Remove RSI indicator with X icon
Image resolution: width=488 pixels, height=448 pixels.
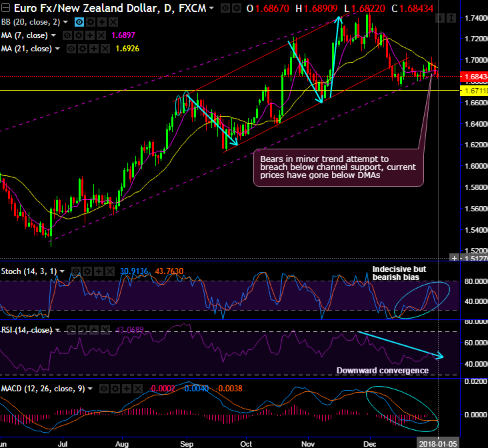(105, 330)
